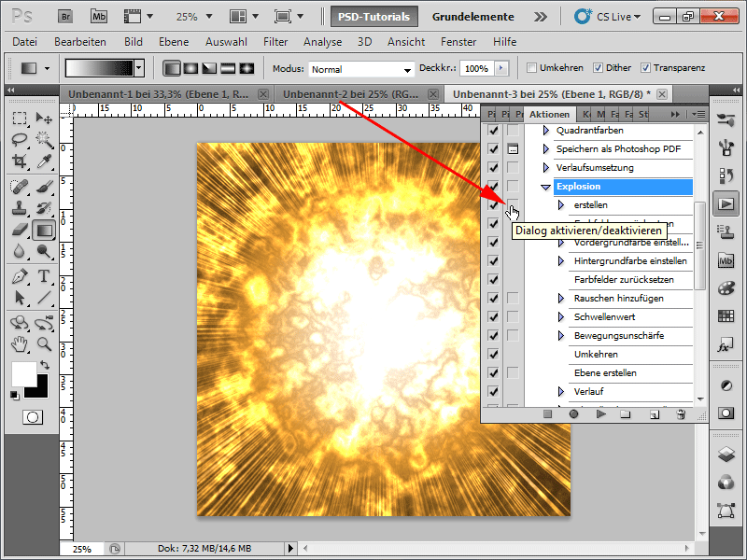The height and width of the screenshot is (560, 747).
Task: Select the Eyedropper tool
Action: 44,161
